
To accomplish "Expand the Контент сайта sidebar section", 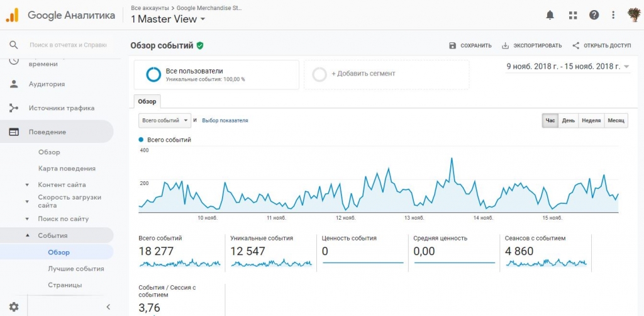I will (62, 185).
